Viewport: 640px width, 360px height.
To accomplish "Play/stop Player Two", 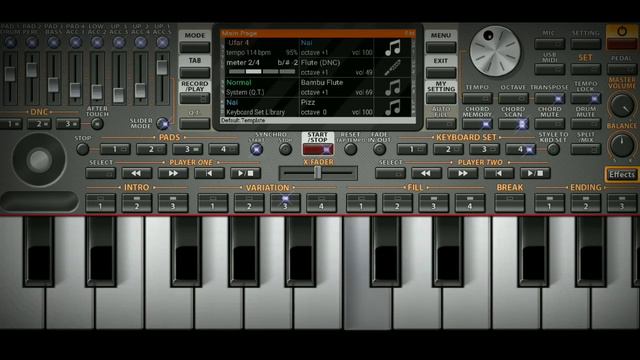I will coord(535,173).
